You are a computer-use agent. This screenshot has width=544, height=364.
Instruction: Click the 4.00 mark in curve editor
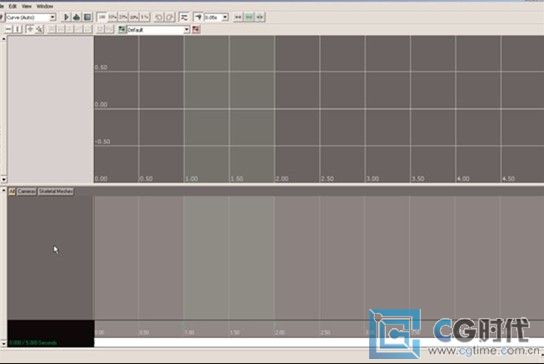click(x=463, y=179)
